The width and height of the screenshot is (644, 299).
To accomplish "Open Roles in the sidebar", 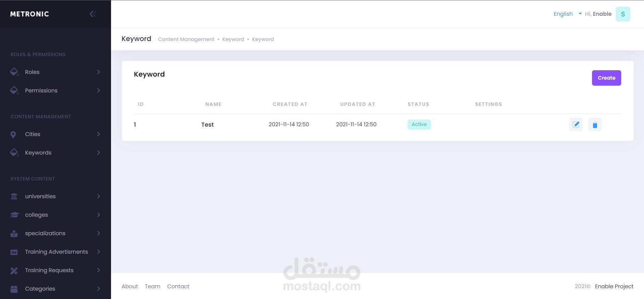I will click(x=55, y=72).
